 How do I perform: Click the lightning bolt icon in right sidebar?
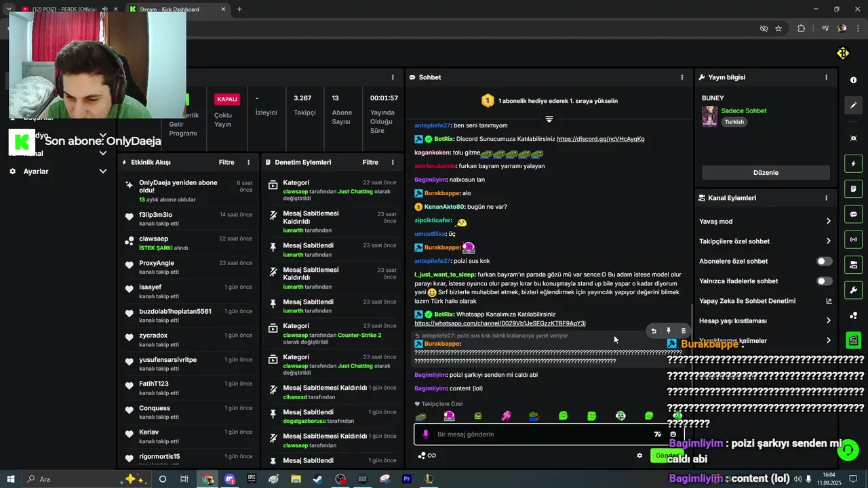click(853, 163)
